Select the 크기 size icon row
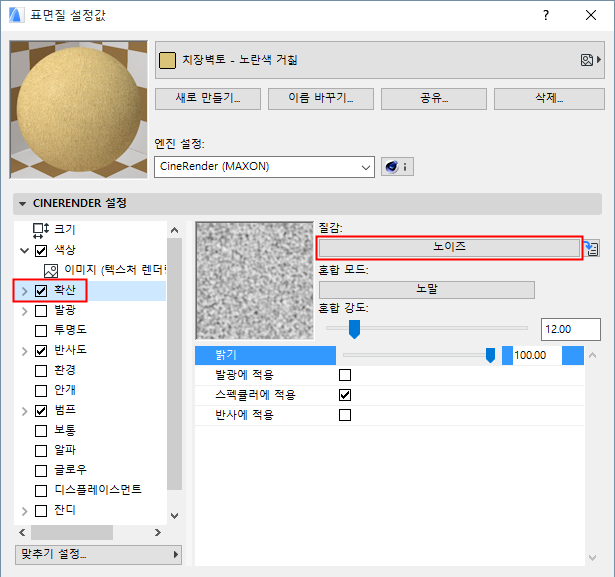Screen dimensions: 615x577 click(x=41, y=230)
